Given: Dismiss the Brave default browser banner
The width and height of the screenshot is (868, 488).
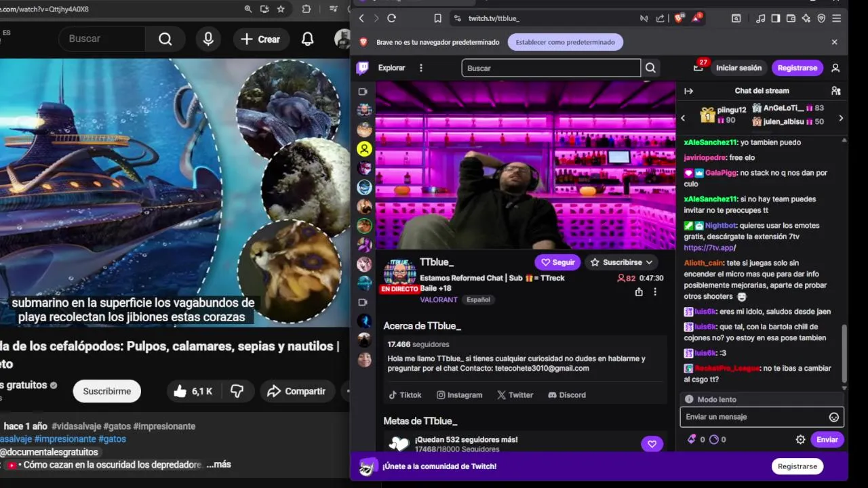Looking at the screenshot, I should pyautogui.click(x=834, y=42).
